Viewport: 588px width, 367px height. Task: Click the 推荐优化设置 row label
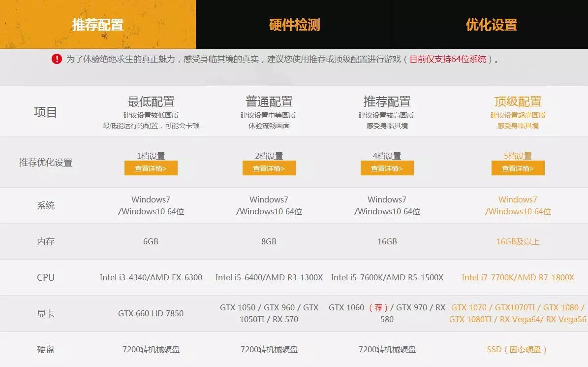point(46,163)
